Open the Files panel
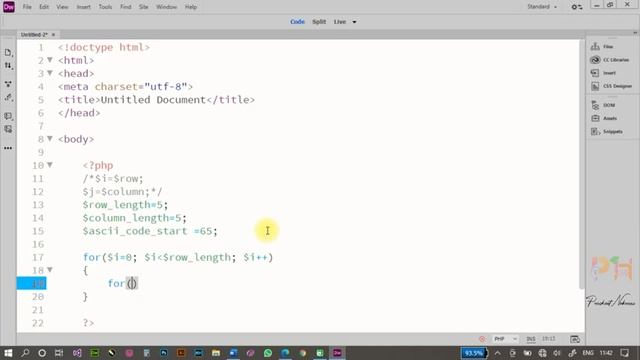Image resolution: width=640 pixels, height=360 pixels. [602, 47]
